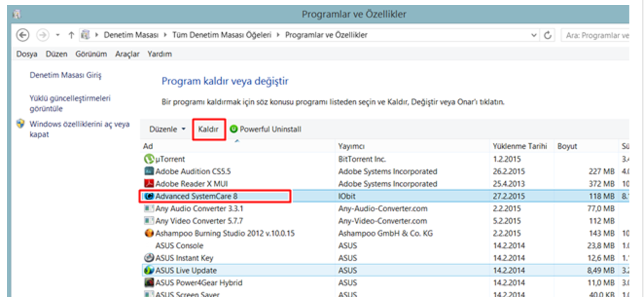Click the Any-Audio-Converter.com publisher cell

pos(383,208)
